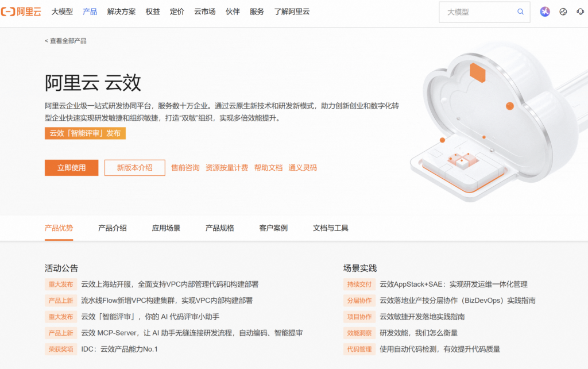Screen dimensions: 588x369
Task: Open 伙伴 in top navigation
Action: click(x=233, y=11)
